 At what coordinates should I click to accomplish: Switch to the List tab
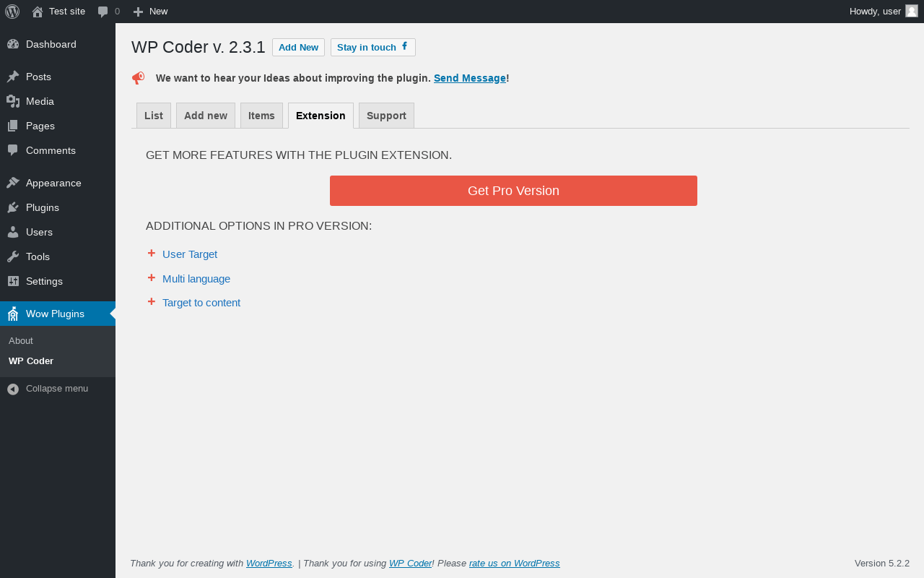point(154,116)
